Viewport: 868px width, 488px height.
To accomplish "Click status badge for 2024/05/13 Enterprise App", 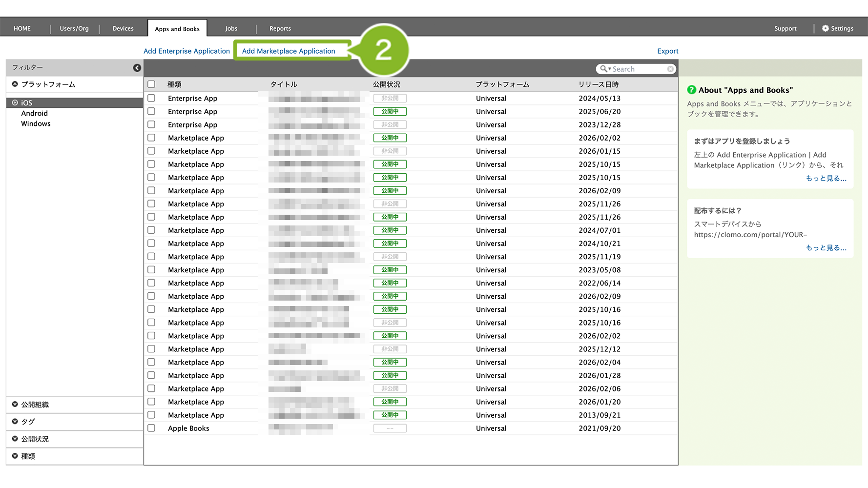I will tap(390, 98).
